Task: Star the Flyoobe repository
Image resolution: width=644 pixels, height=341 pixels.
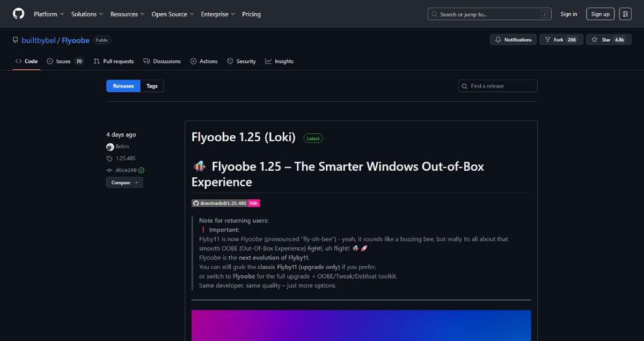Action: pyautogui.click(x=608, y=40)
